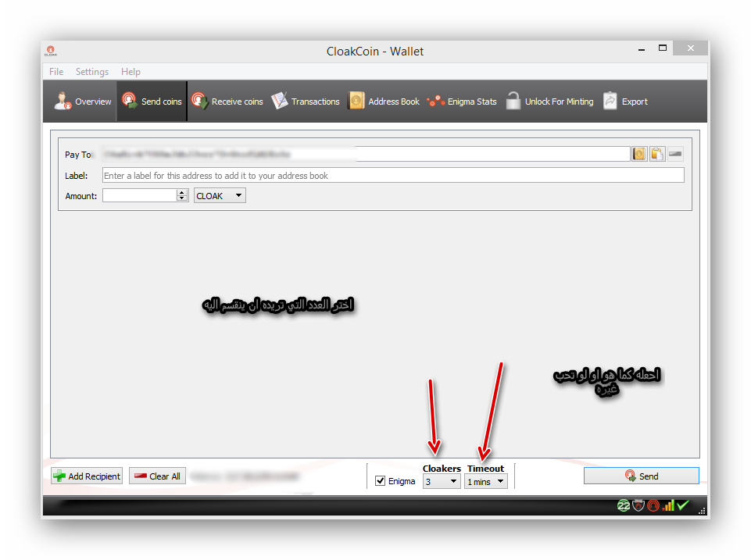Remove this recipient with the minus icon

coord(675,154)
